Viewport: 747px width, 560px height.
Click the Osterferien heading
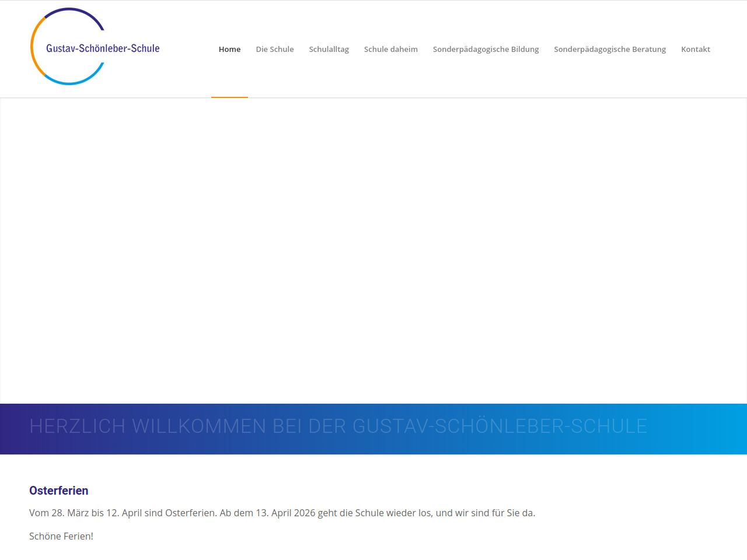pyautogui.click(x=59, y=491)
